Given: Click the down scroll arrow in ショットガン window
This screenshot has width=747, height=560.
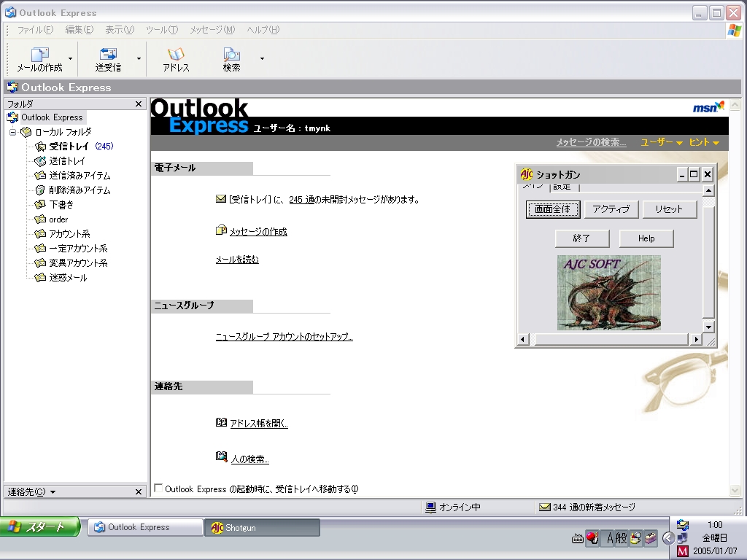Looking at the screenshot, I should 708,327.
